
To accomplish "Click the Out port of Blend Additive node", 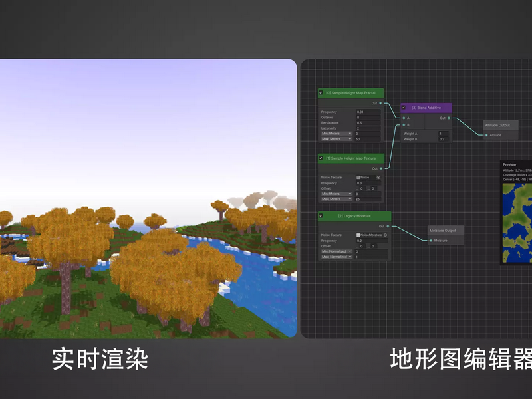I will coord(449,118).
